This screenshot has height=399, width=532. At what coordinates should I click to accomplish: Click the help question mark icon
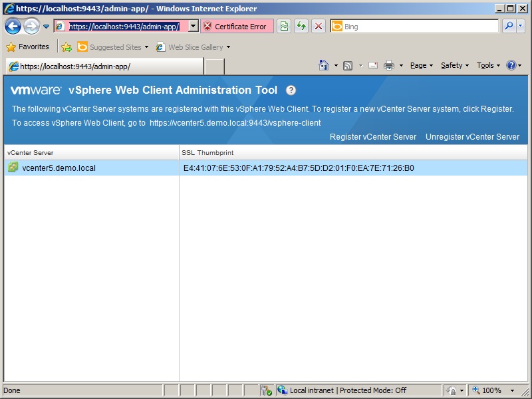[291, 90]
